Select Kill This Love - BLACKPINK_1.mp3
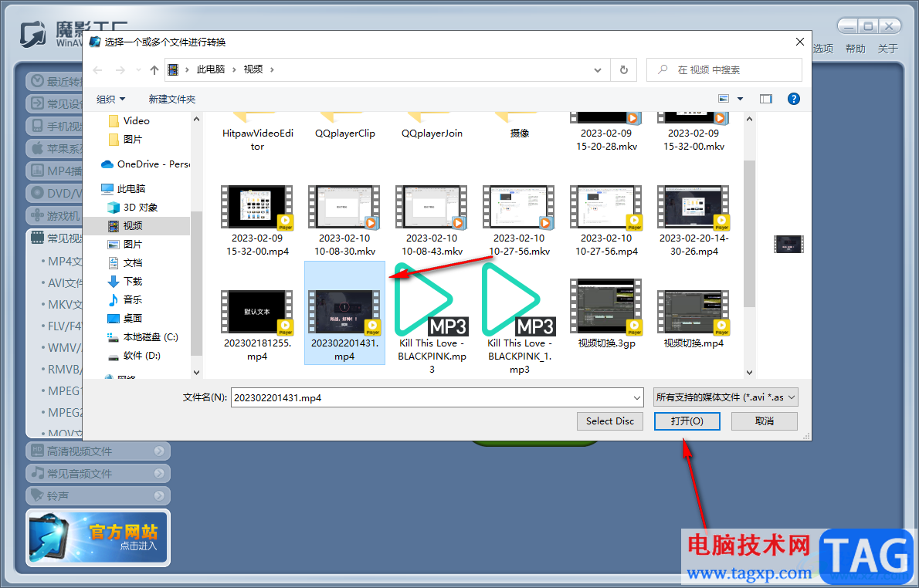Image resolution: width=919 pixels, height=588 pixels. tap(519, 318)
